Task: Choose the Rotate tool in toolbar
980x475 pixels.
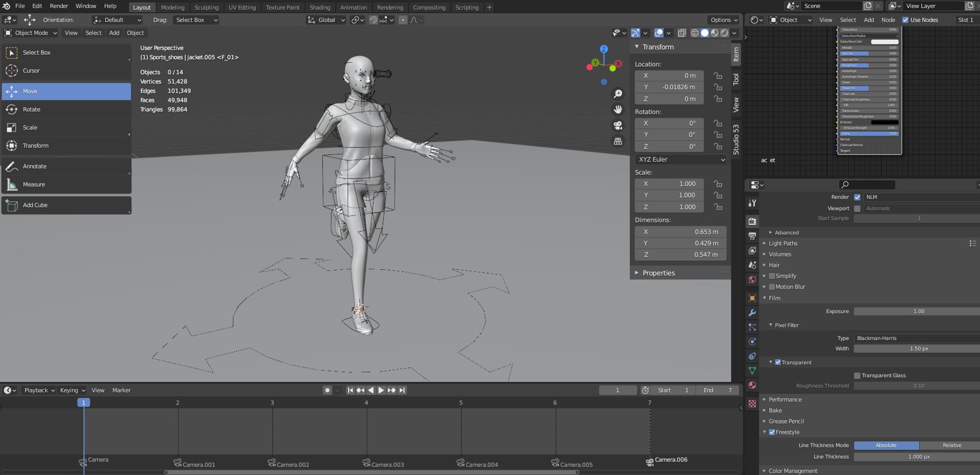Action: (66, 109)
